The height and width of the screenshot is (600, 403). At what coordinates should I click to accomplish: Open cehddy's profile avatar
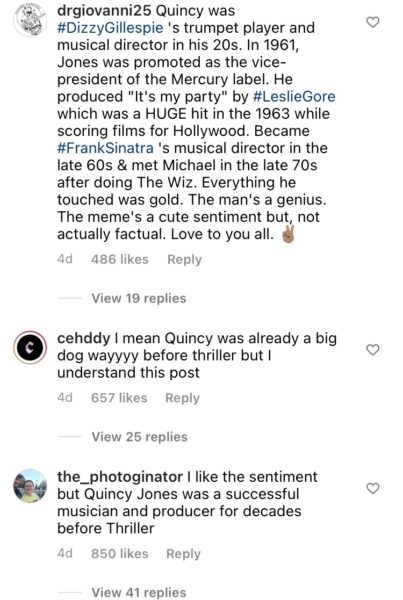(x=30, y=347)
